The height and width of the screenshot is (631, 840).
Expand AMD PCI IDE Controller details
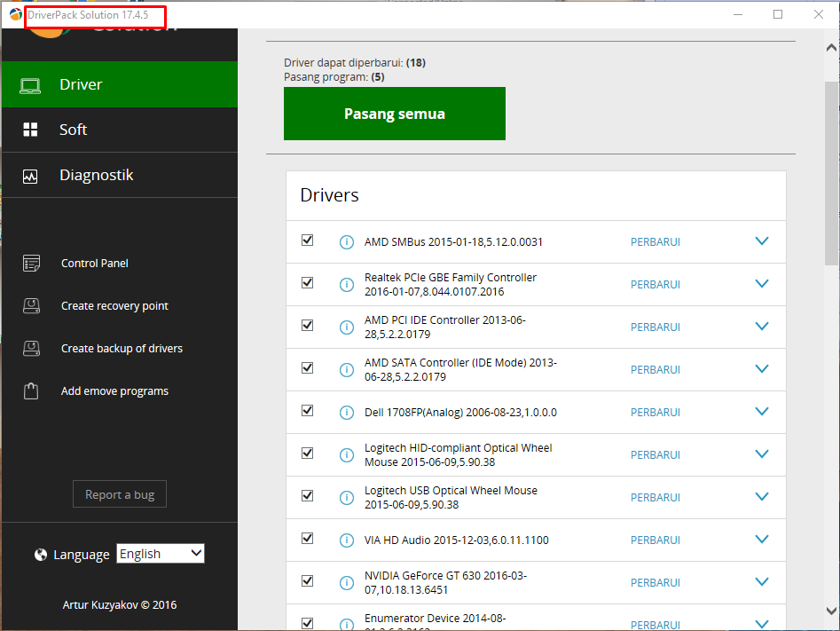pyautogui.click(x=762, y=326)
